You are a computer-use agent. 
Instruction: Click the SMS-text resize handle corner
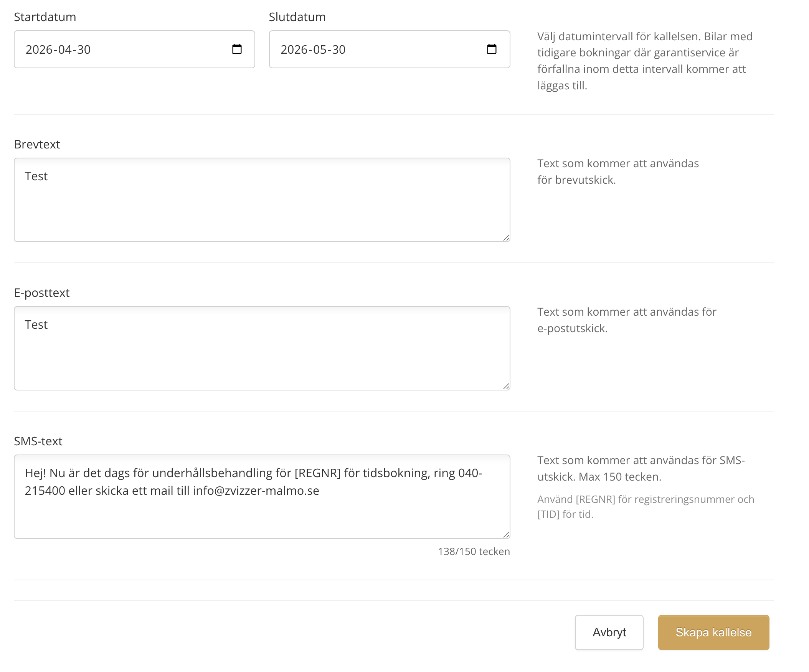506,535
